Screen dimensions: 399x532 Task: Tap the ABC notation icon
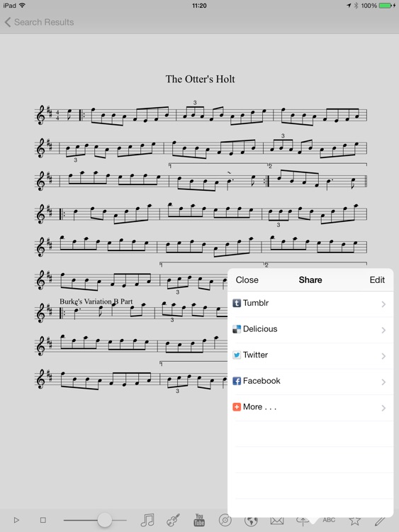[x=329, y=520]
